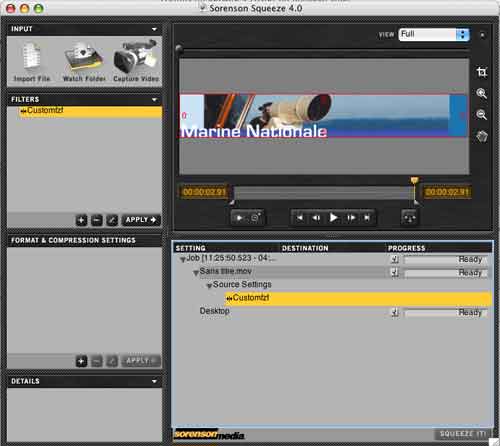Click the Import File icon

[x=32, y=62]
